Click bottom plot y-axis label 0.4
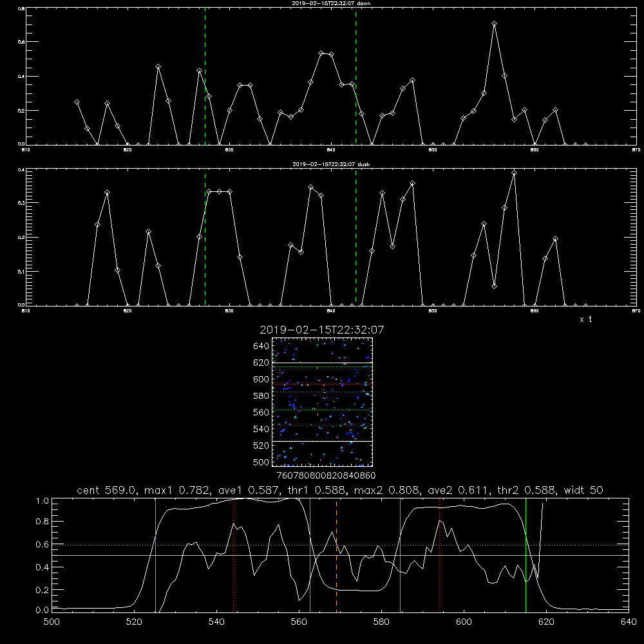 pos(43,567)
